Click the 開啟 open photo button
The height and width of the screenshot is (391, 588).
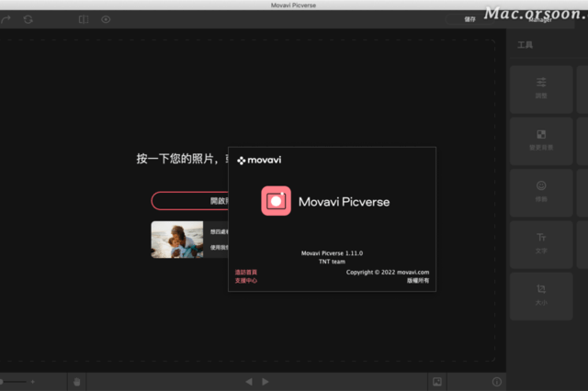coord(190,201)
